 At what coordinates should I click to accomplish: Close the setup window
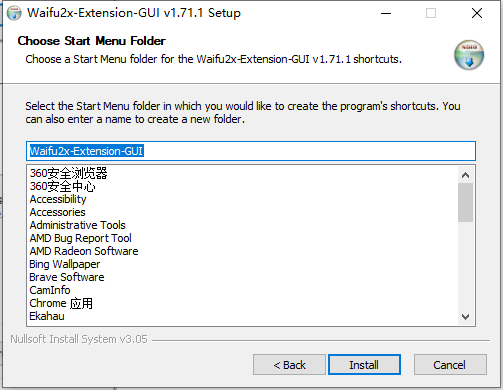point(477,13)
